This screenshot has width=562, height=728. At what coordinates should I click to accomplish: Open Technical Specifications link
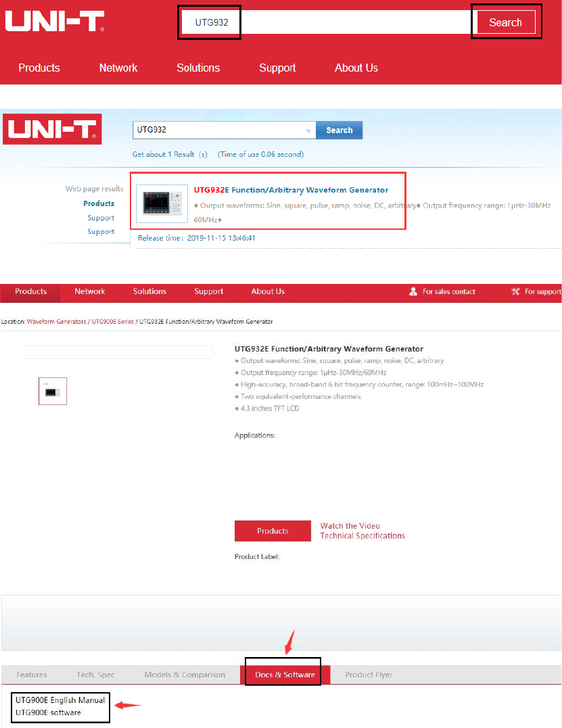[x=362, y=535]
